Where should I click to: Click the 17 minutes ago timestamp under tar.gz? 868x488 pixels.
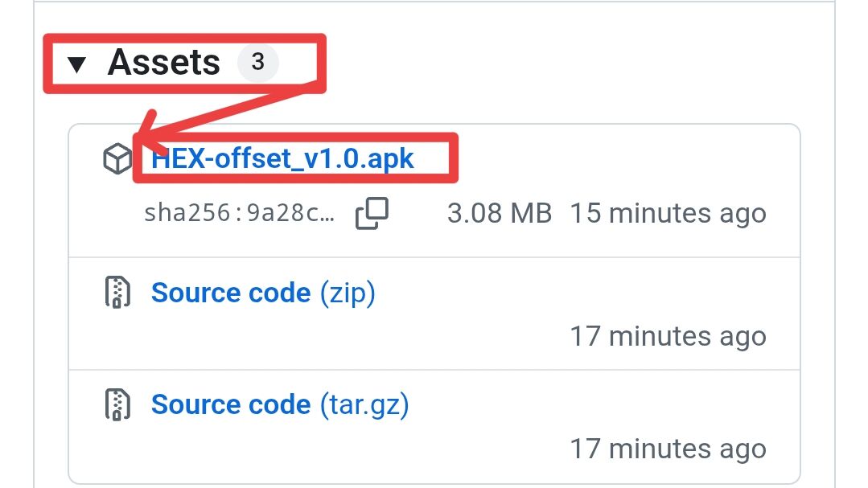(668, 449)
